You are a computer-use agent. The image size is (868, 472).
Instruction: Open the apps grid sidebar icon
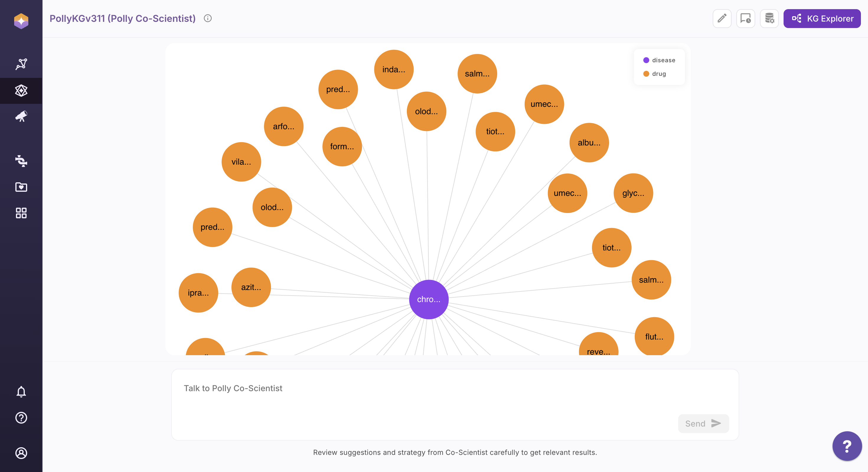point(21,213)
